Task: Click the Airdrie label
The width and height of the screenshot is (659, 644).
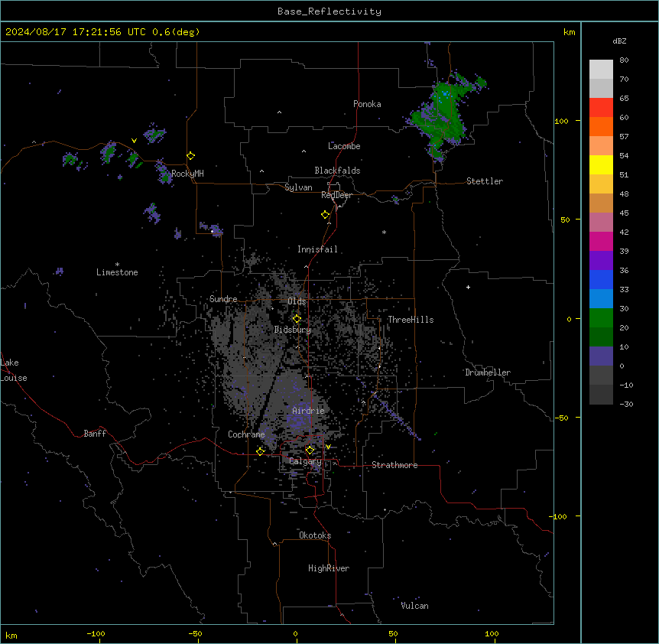Action: pyautogui.click(x=309, y=411)
